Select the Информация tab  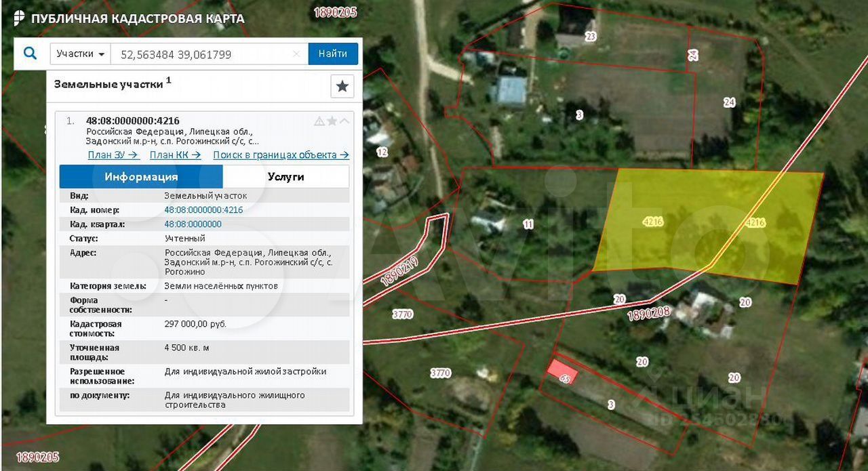[141, 177]
